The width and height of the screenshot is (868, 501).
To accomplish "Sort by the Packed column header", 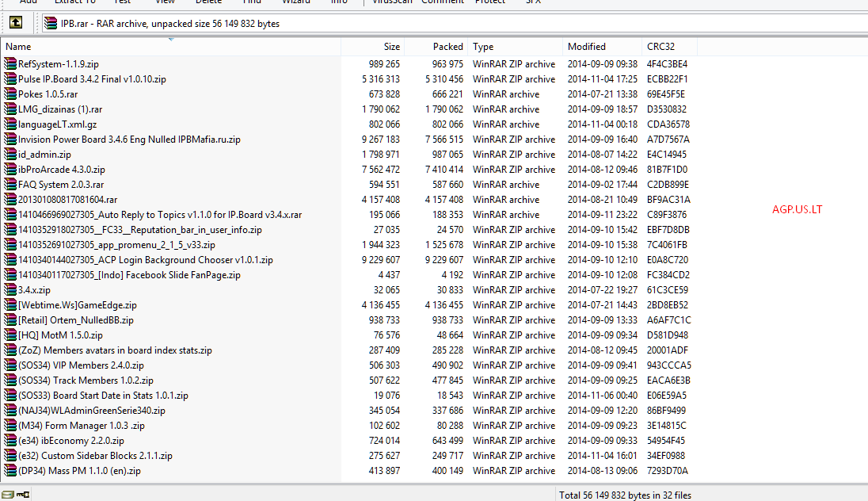I will click(447, 47).
